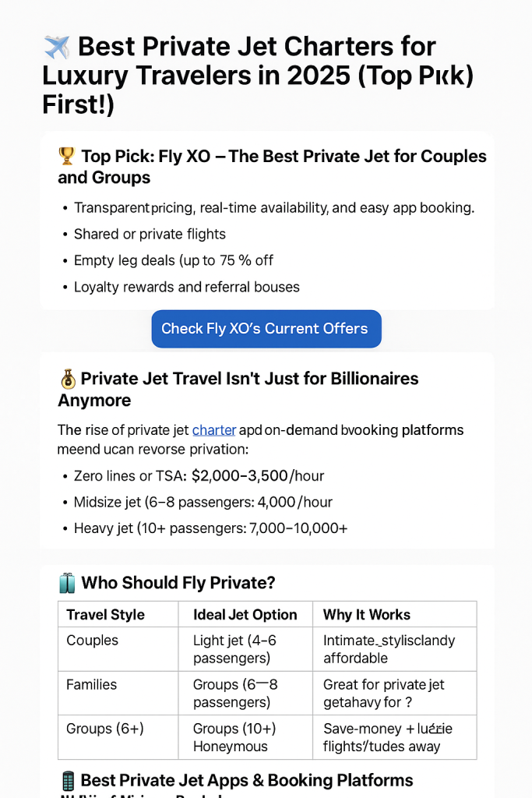Click Empty leg deals bullet item

(173, 260)
